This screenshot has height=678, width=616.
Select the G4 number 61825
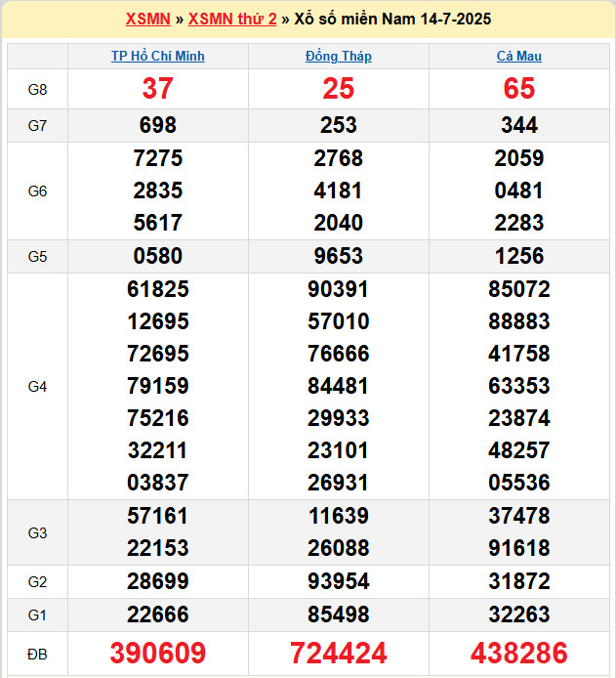click(158, 289)
